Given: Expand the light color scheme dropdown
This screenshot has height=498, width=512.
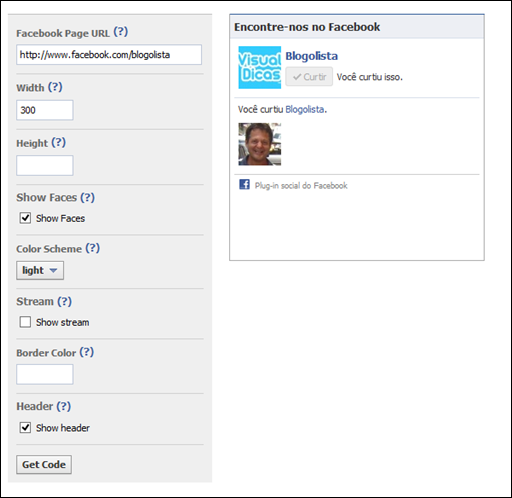Looking at the screenshot, I should (40, 270).
